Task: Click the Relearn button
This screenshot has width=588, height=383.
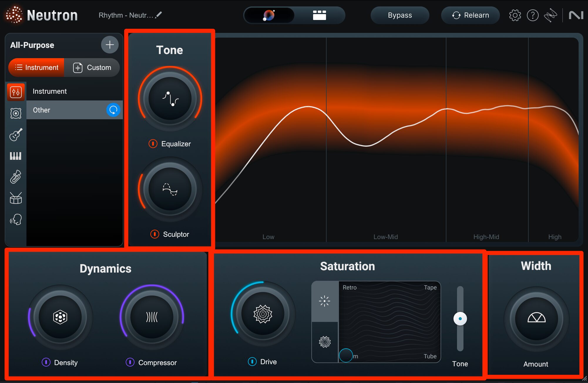Action: pyautogui.click(x=470, y=15)
